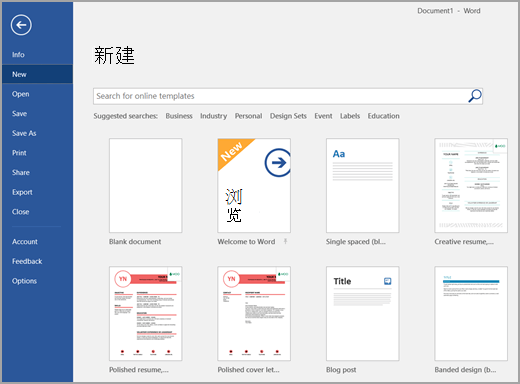Search suggested Industry templates
520x384 pixels.
[213, 116]
